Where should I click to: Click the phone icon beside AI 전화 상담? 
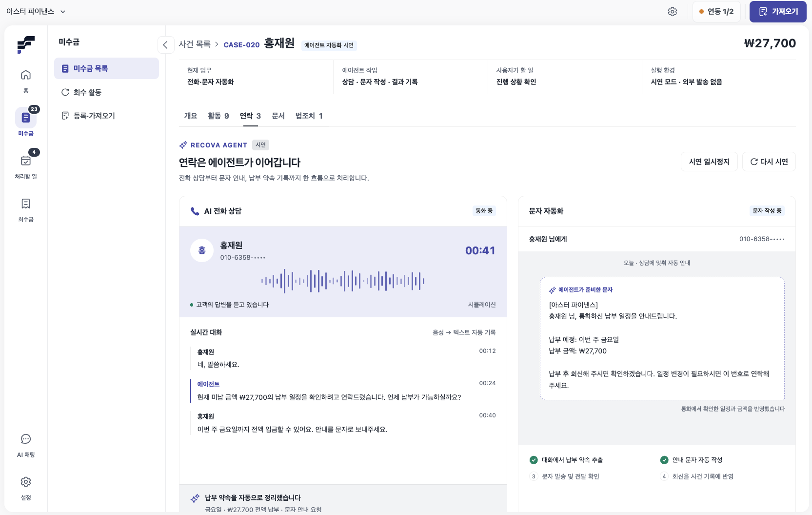click(x=195, y=211)
